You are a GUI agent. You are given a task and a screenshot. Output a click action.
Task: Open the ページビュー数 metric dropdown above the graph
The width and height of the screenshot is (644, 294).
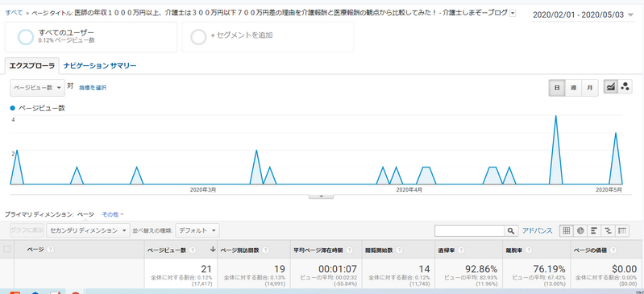[37, 88]
